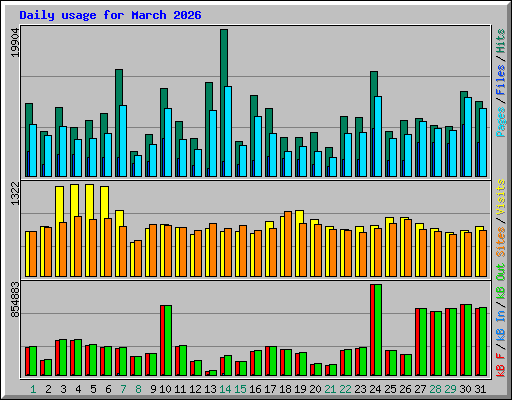Click the yellow "Visits" legend label
This screenshot has height=400, width=512.
[x=501, y=197]
